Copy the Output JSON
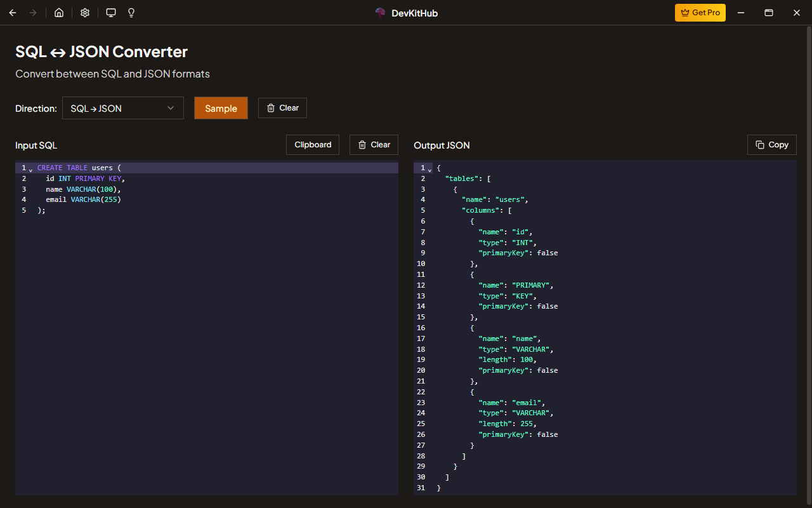812x508 pixels. click(x=772, y=145)
